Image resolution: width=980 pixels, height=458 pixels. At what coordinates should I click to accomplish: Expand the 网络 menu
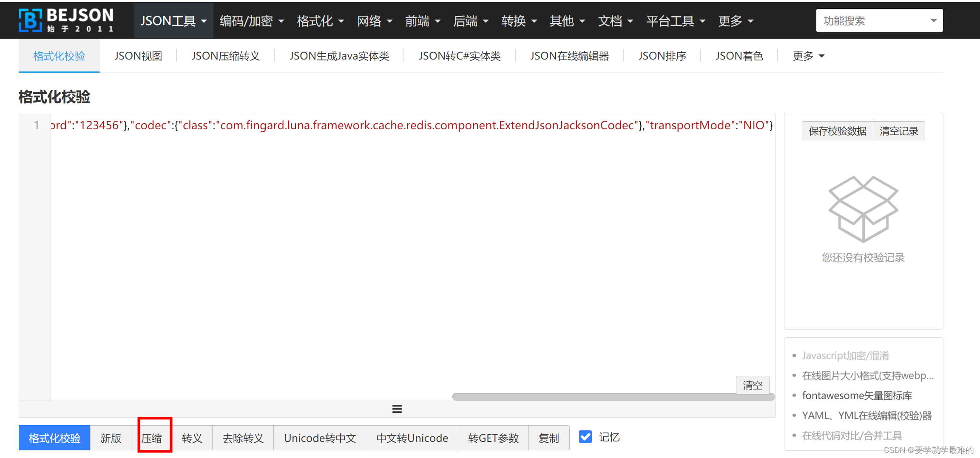point(375,21)
